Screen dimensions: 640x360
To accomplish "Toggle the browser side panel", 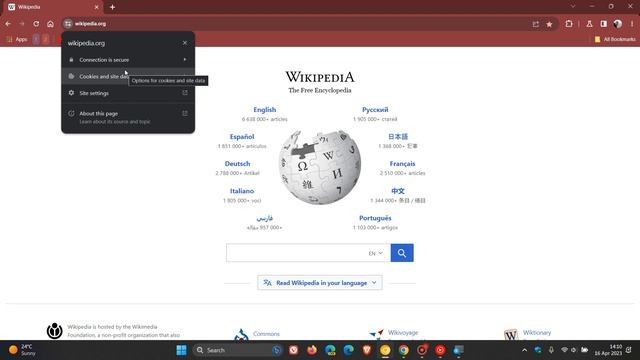I will (603, 24).
